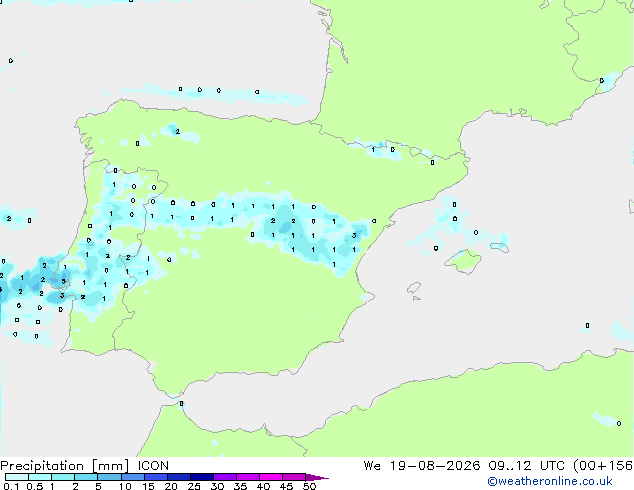Click the legend label "25"

(x=194, y=486)
